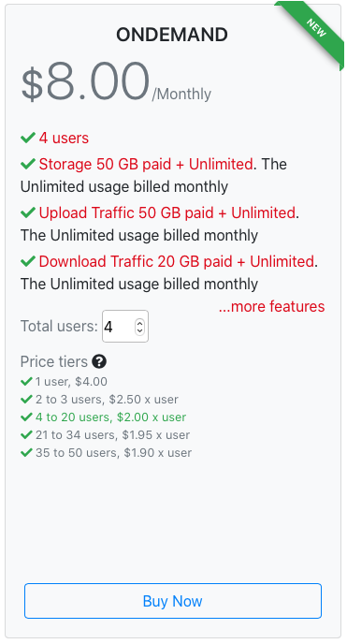
Task: Open the 4 users red link
Action: [64, 138]
